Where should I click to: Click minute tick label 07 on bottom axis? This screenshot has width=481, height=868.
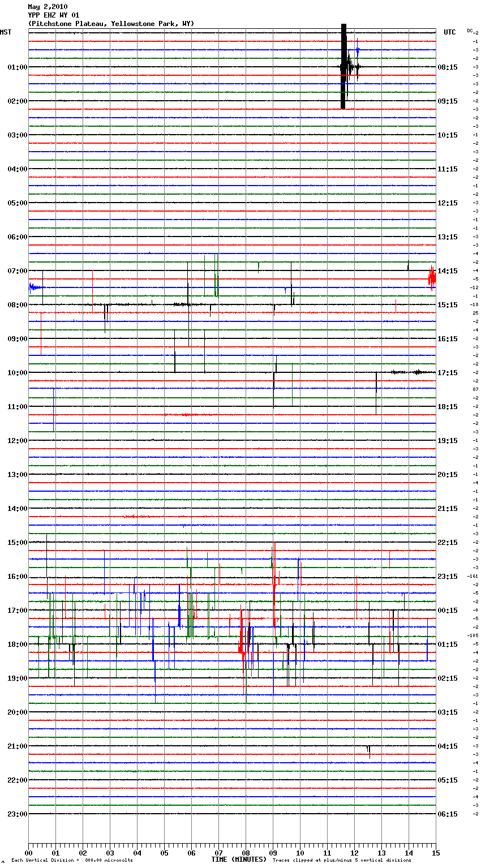tap(218, 853)
